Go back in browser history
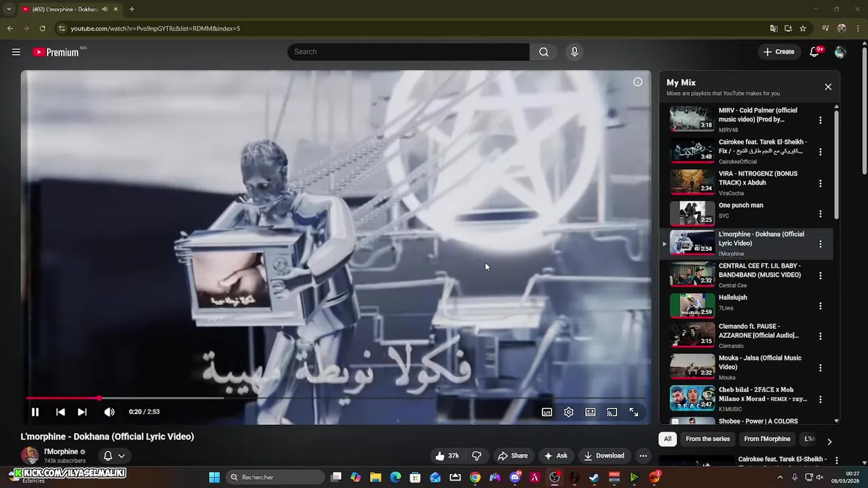The height and width of the screenshot is (488, 868). coord(9,28)
